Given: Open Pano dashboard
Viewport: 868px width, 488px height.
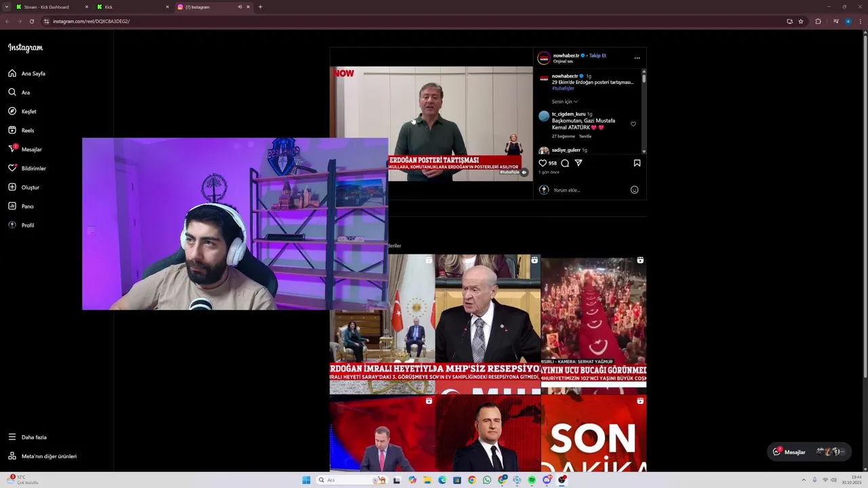Looking at the screenshot, I should pyautogui.click(x=21, y=206).
